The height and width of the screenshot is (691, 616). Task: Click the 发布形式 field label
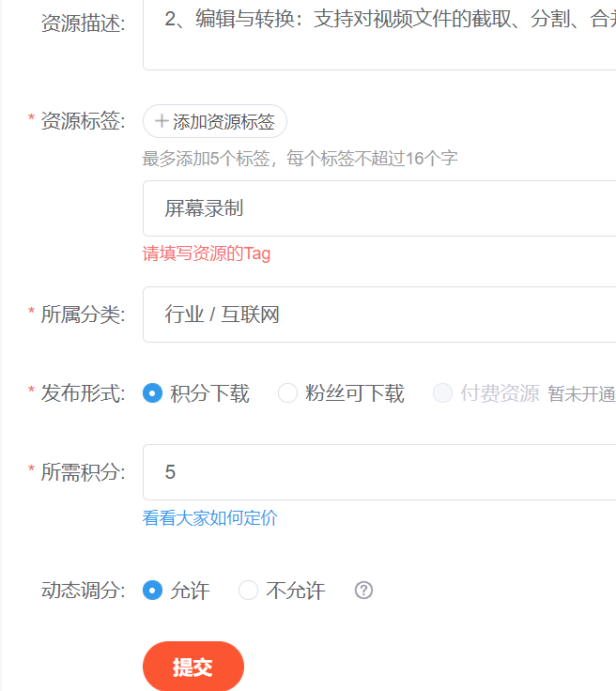tap(83, 393)
